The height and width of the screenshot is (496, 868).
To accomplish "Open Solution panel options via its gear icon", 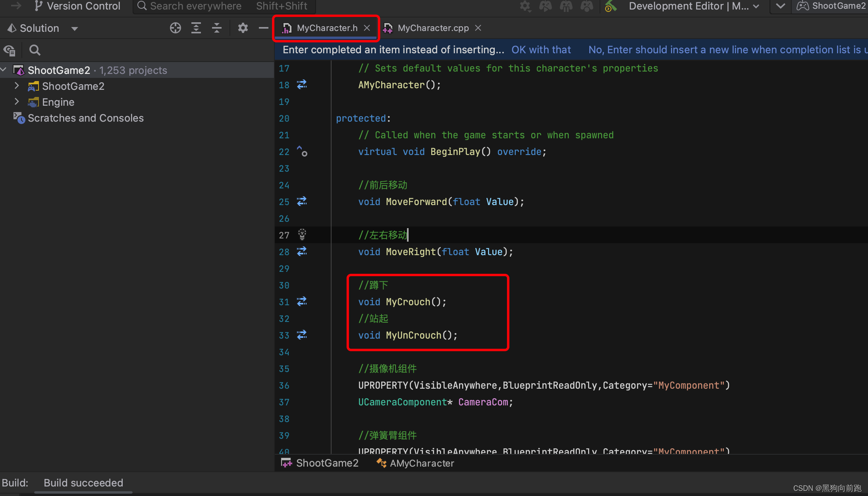I will 243,28.
